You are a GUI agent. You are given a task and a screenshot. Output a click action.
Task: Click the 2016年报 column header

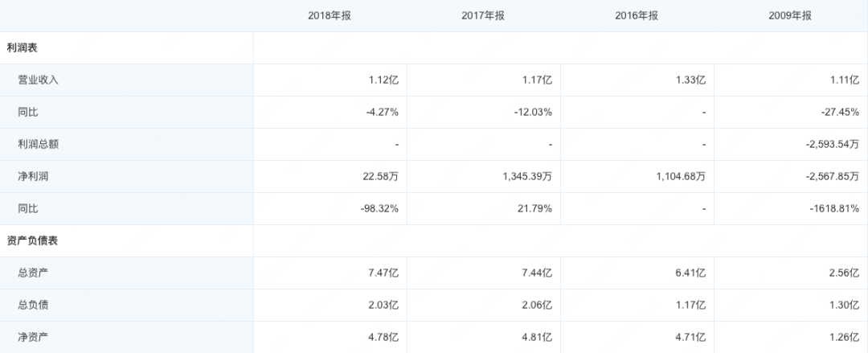(637, 16)
